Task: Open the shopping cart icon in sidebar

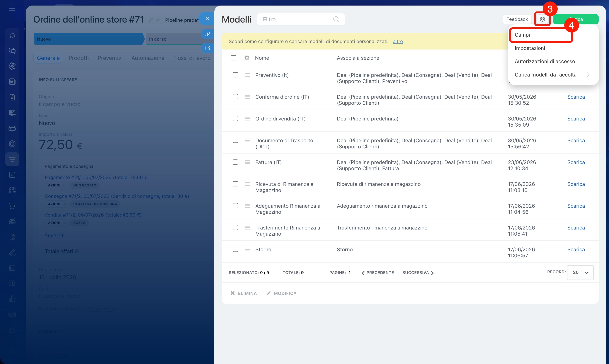Action: coord(12,206)
